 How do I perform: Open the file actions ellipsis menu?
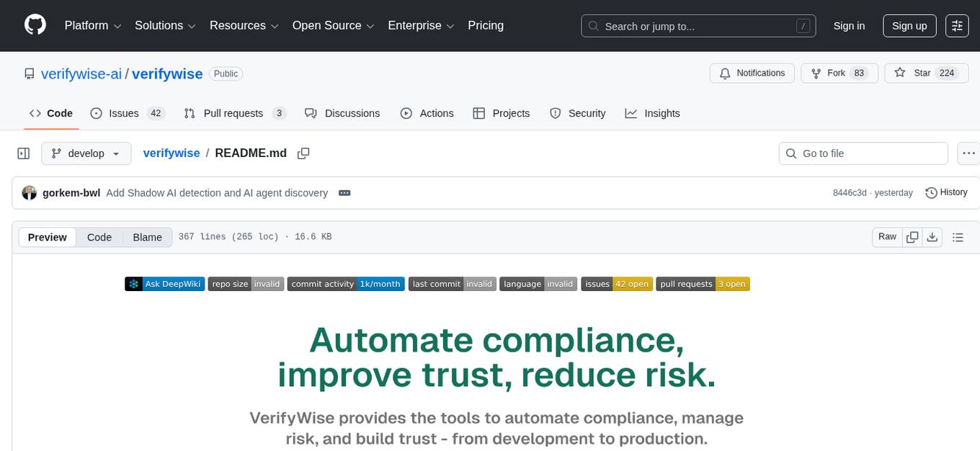click(x=968, y=153)
